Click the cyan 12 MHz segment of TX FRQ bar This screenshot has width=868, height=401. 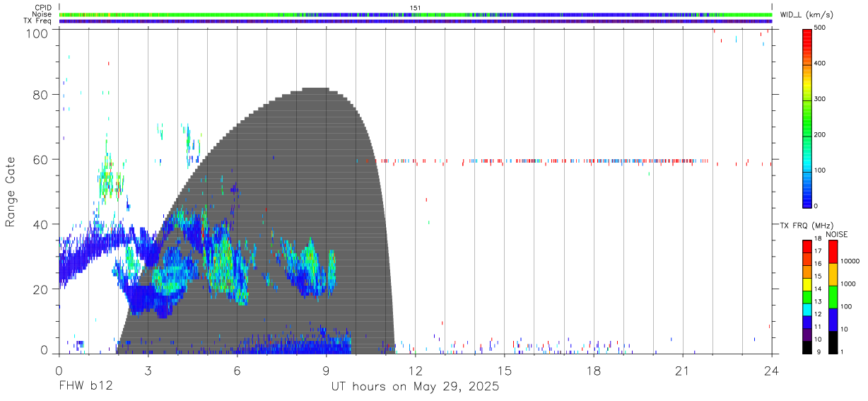pos(807,310)
